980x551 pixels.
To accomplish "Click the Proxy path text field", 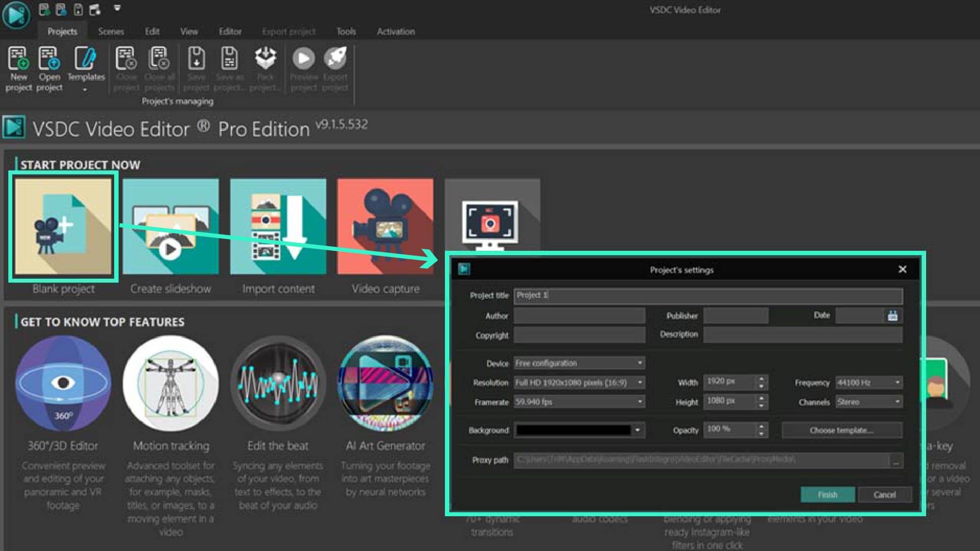I will pos(701,460).
